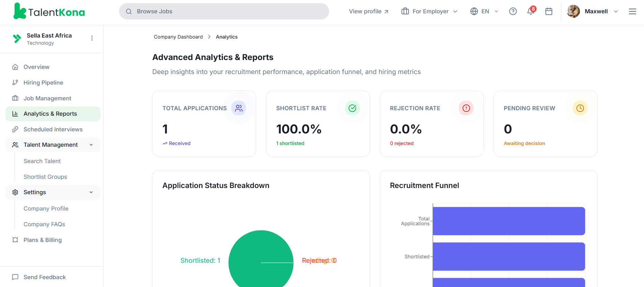This screenshot has height=287, width=644.
Task: Click the notification bell icon
Action: point(531,11)
